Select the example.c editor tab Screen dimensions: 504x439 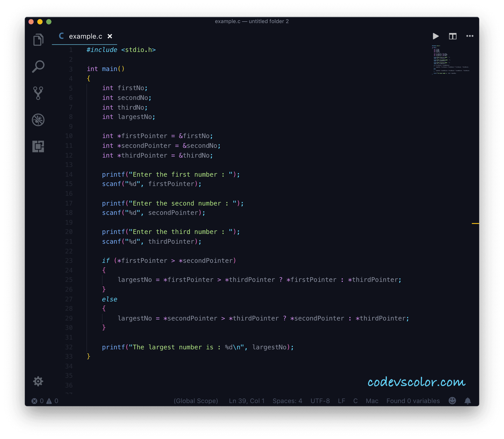85,36
